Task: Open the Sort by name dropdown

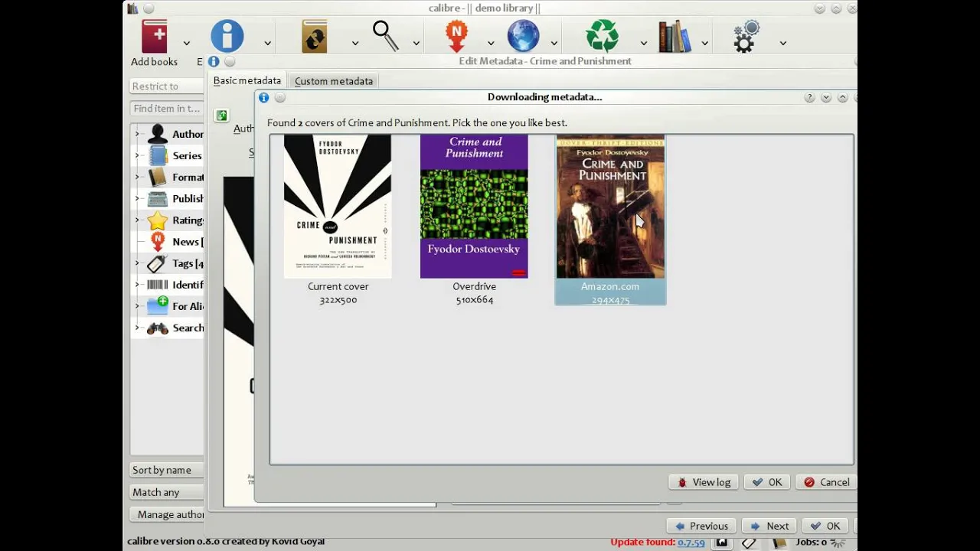Action: 166,470
